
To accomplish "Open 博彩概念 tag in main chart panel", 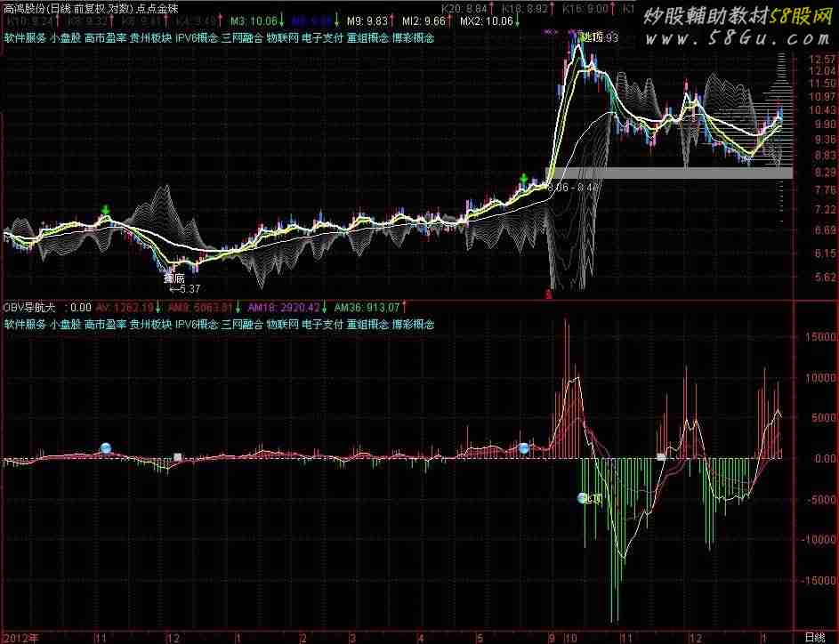I will (x=413, y=38).
